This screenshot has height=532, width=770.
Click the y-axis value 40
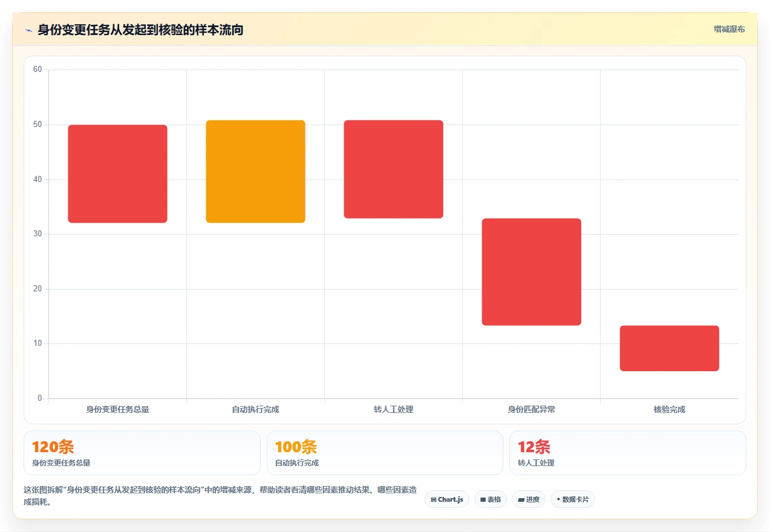click(38, 180)
